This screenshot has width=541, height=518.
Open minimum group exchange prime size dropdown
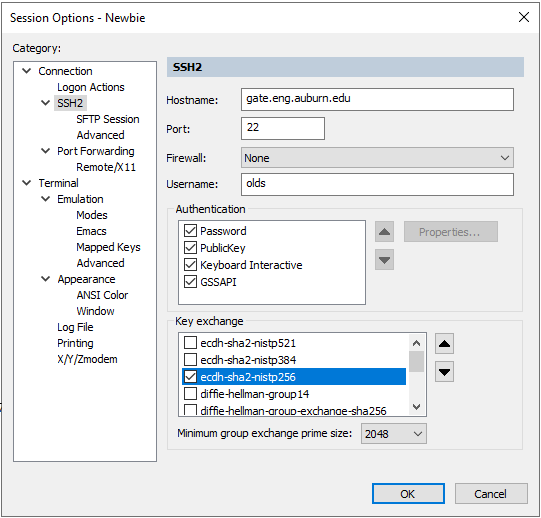(x=394, y=433)
